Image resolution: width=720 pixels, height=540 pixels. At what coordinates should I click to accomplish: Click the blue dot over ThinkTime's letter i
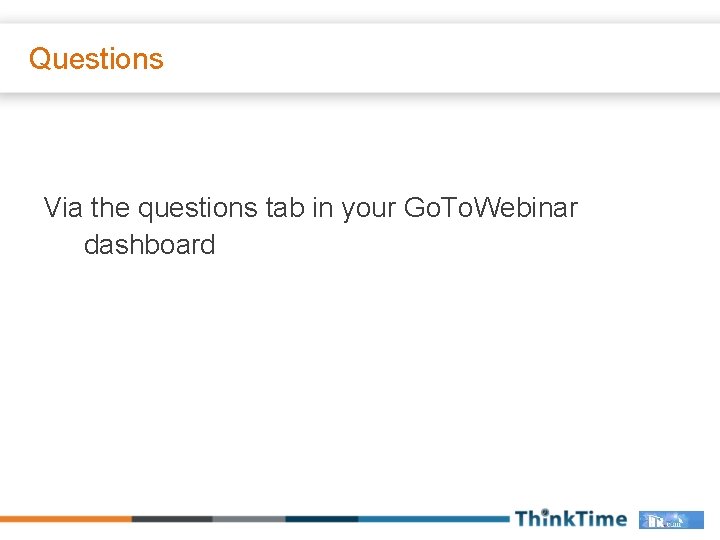(546, 509)
